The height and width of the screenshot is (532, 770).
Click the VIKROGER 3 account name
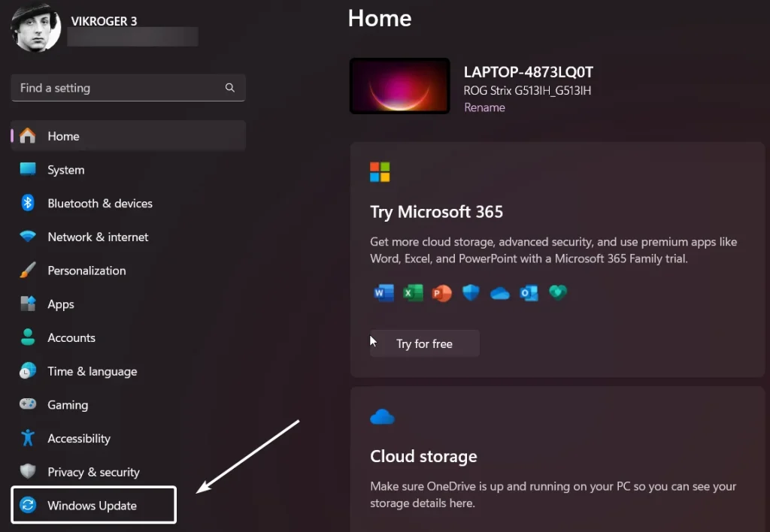pyautogui.click(x=104, y=21)
